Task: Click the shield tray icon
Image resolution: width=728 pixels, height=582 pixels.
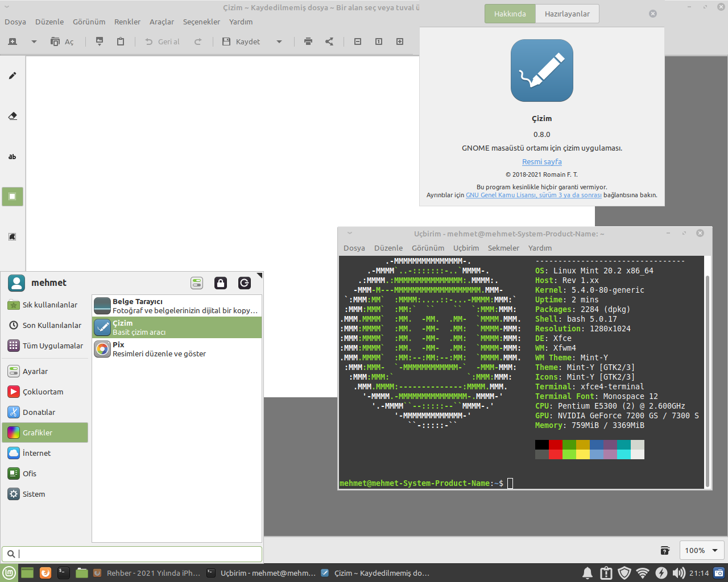Action: 624,573
